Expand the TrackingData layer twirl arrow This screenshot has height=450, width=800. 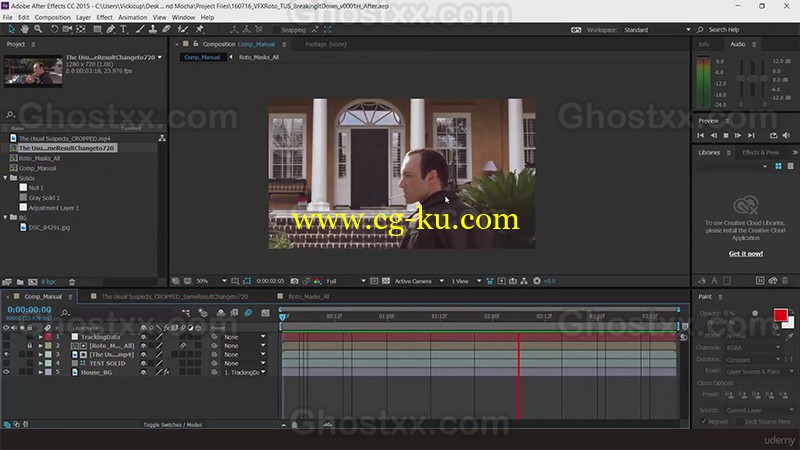tap(40, 337)
